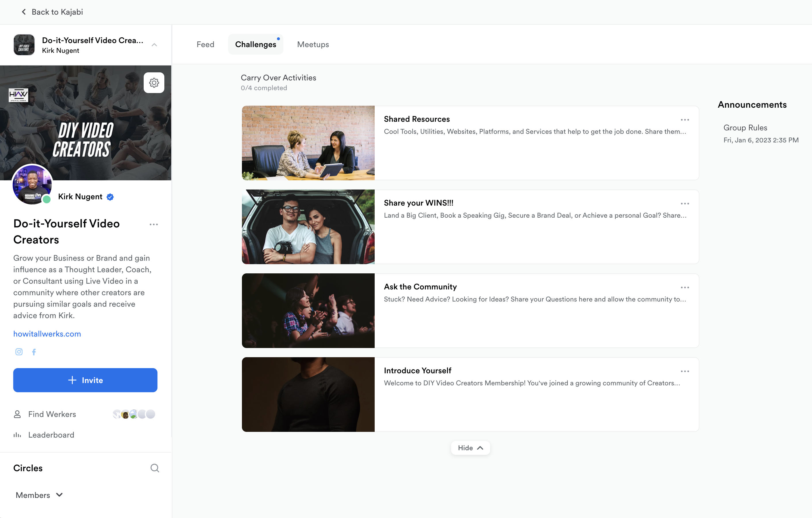The width and height of the screenshot is (812, 518).
Task: Open Shared Resources three-dot menu
Action: [x=684, y=120]
